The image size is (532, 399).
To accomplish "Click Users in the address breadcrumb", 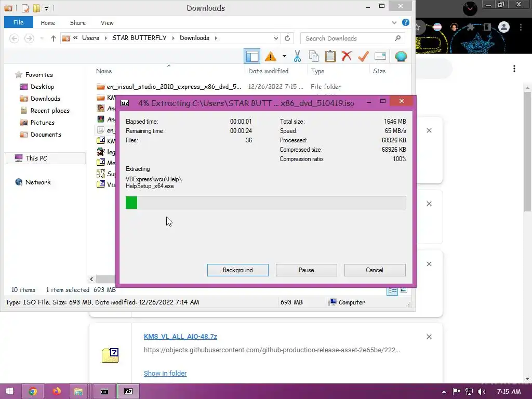I will point(90,38).
